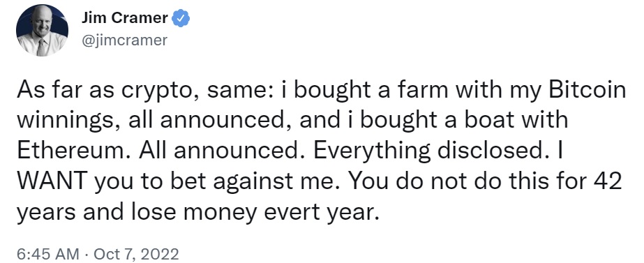Open the Jim Cramer display name link
Viewport: 644px width, 263px height.
click(x=125, y=19)
